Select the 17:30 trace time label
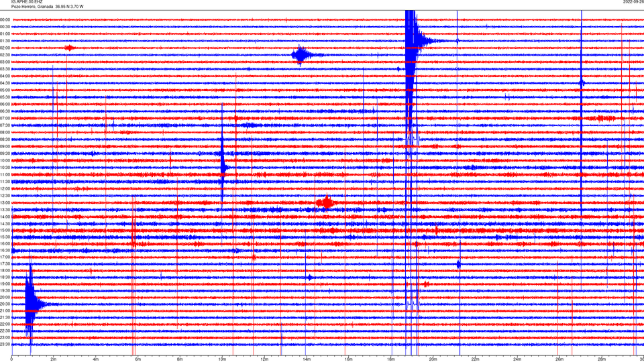The width and height of the screenshot is (644, 362). 5,264
